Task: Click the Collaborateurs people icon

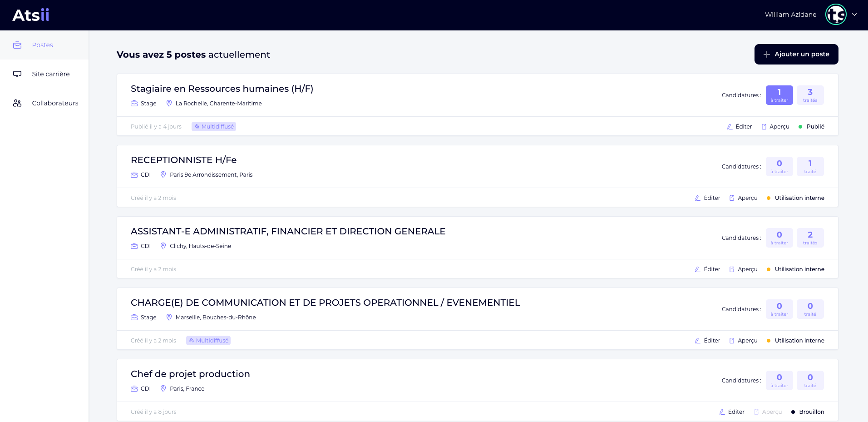Action: tap(17, 103)
